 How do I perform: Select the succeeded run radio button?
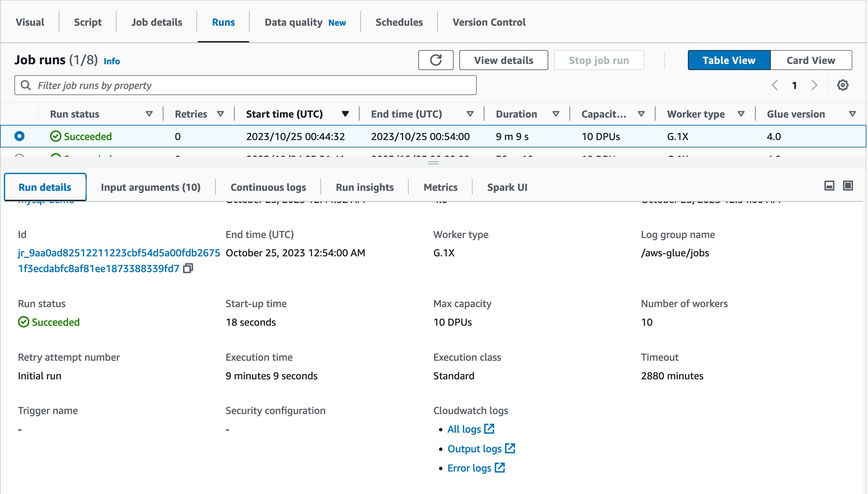19,136
